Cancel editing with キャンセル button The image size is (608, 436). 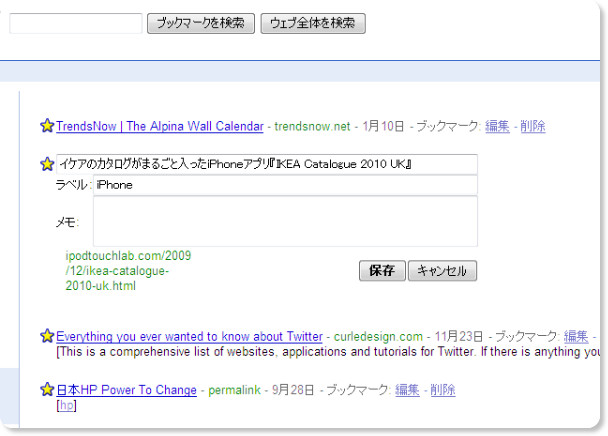click(442, 270)
